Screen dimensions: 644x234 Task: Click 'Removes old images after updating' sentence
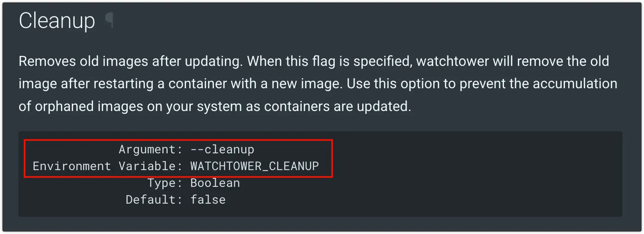pyautogui.click(x=130, y=61)
